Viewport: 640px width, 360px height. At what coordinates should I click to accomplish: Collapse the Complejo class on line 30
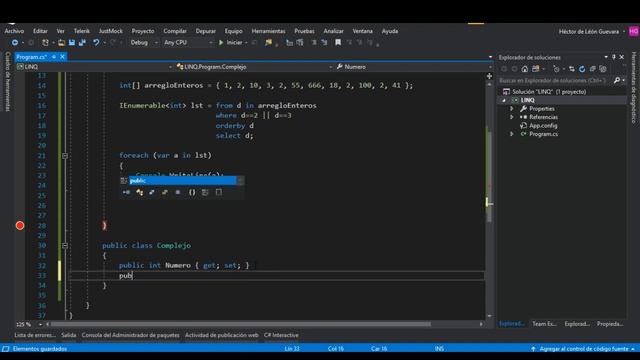point(65,245)
